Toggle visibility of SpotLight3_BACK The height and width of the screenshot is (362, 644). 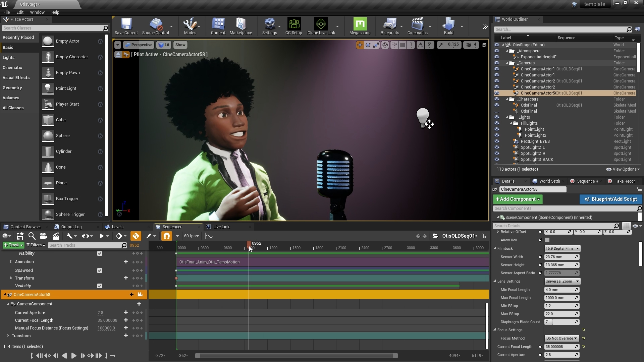coord(497,160)
